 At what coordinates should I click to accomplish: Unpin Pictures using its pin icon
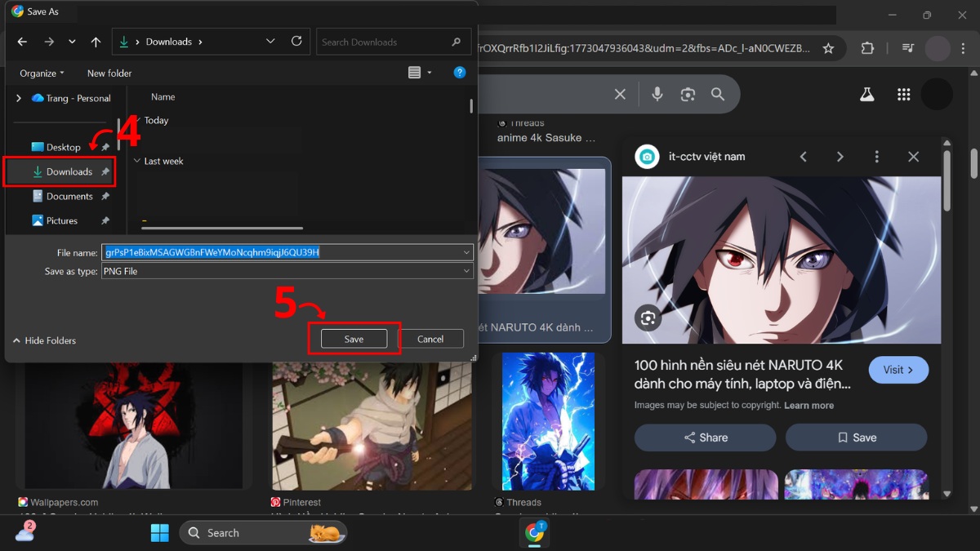point(105,220)
